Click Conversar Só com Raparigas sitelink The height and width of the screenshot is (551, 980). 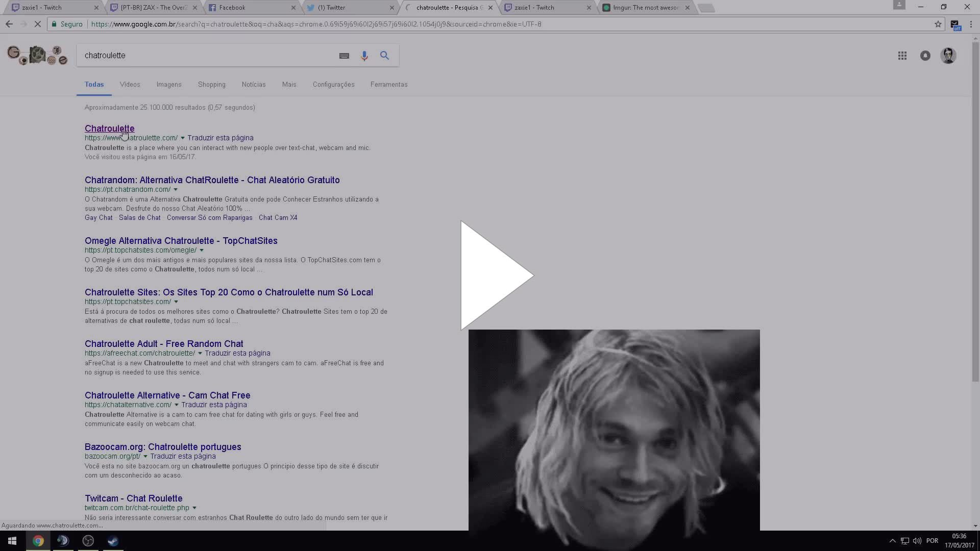[x=209, y=218]
